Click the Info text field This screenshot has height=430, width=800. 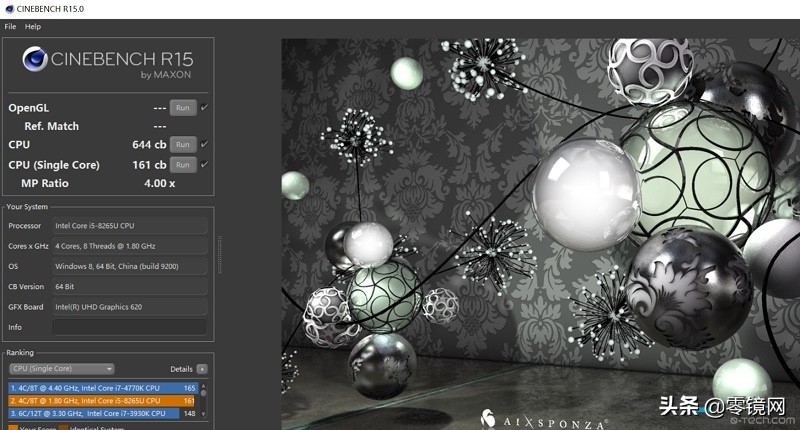tap(129, 327)
